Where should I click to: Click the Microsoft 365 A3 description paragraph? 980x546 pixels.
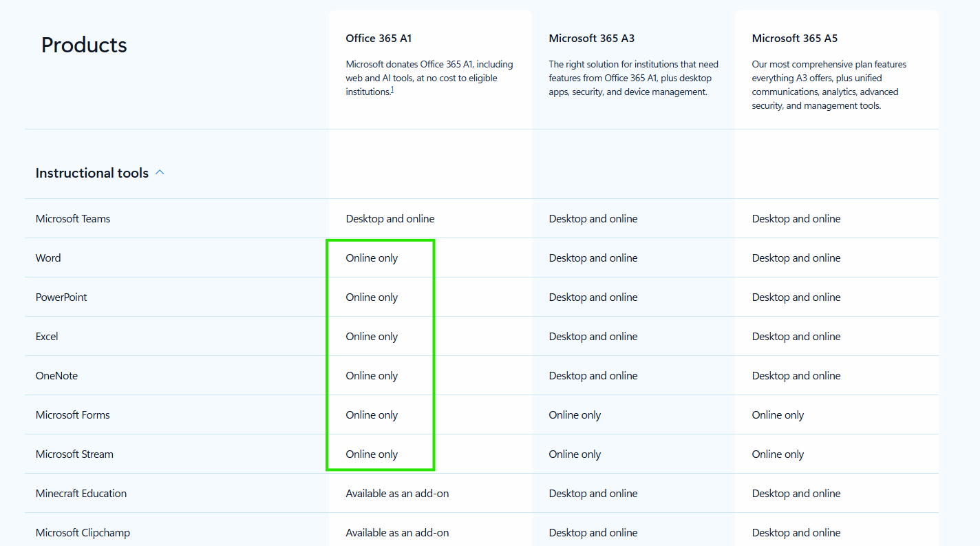[x=634, y=78]
